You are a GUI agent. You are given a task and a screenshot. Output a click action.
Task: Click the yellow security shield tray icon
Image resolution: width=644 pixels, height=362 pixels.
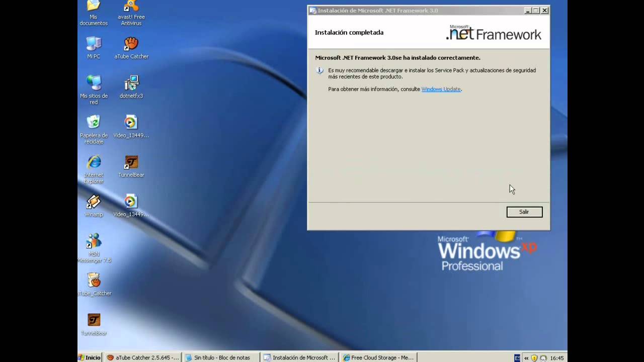tap(535, 358)
